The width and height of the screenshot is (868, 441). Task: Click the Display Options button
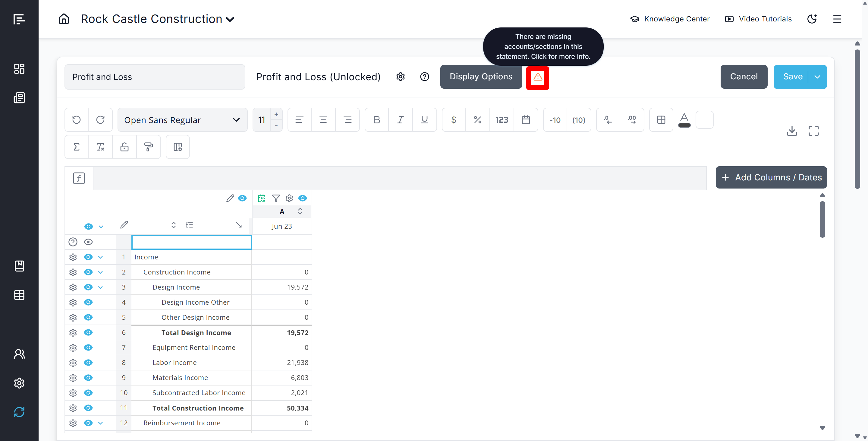point(481,77)
